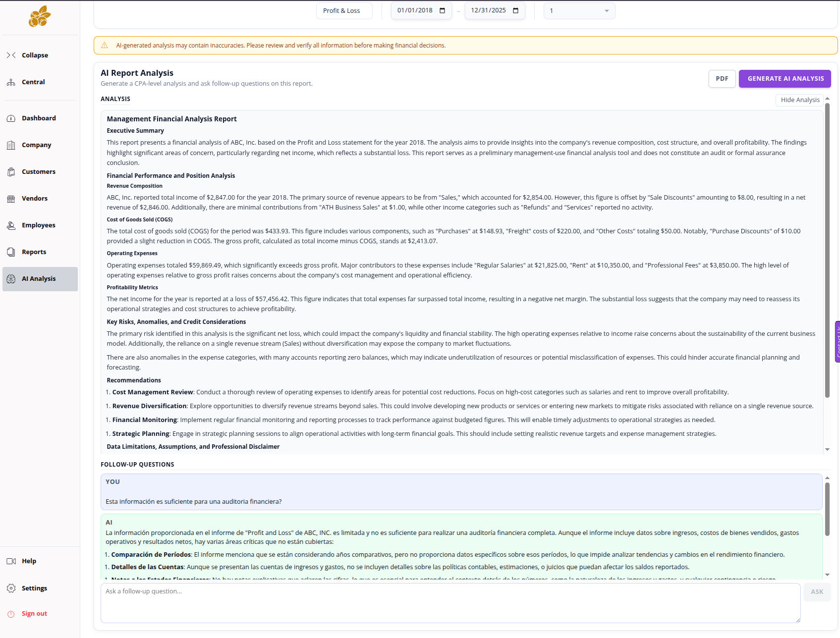Click Generate AI Analysis
Image resolution: width=840 pixels, height=638 pixels.
coord(784,78)
